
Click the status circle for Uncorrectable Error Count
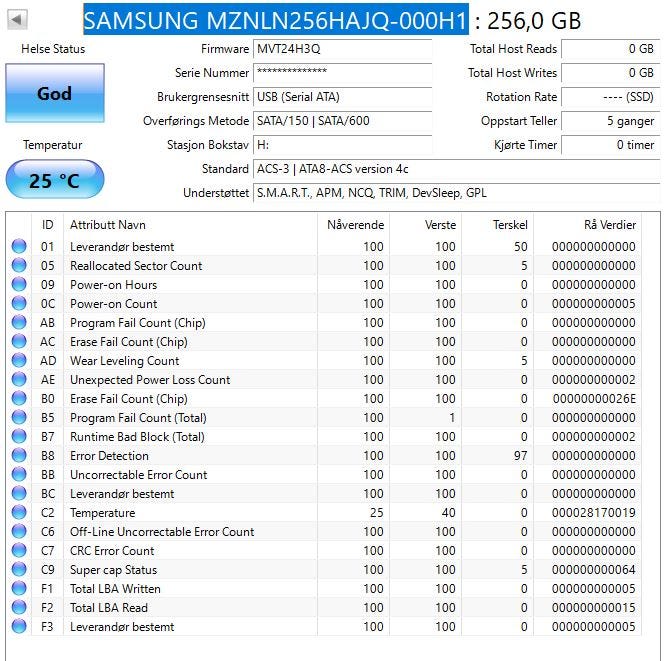click(19, 474)
